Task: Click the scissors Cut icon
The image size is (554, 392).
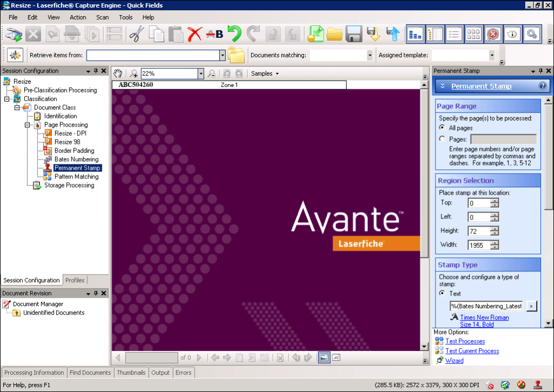Action: pyautogui.click(x=137, y=34)
